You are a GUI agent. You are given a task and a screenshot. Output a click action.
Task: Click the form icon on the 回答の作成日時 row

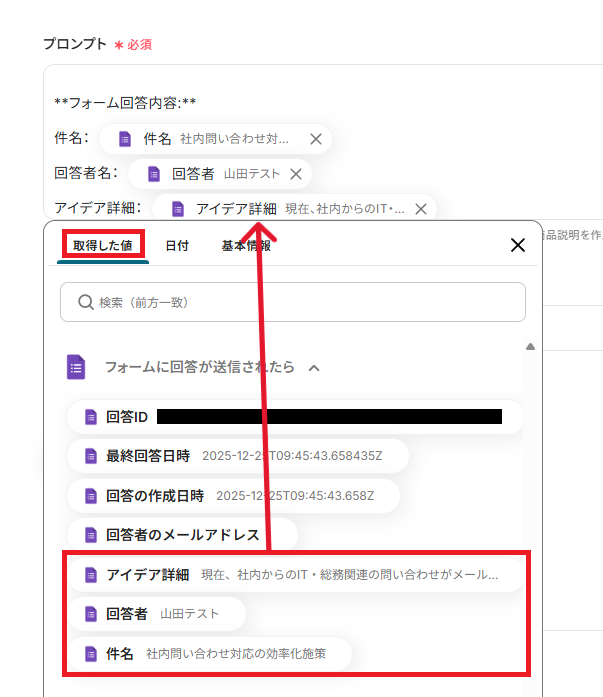tap(91, 496)
